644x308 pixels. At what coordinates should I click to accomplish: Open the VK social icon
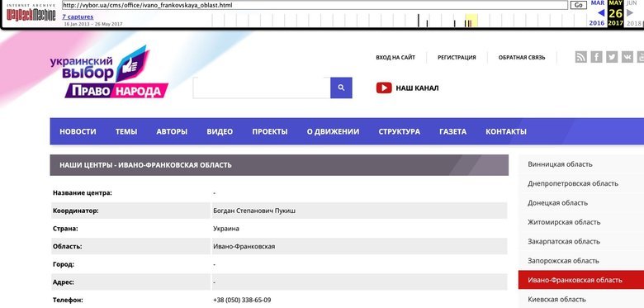(627, 57)
